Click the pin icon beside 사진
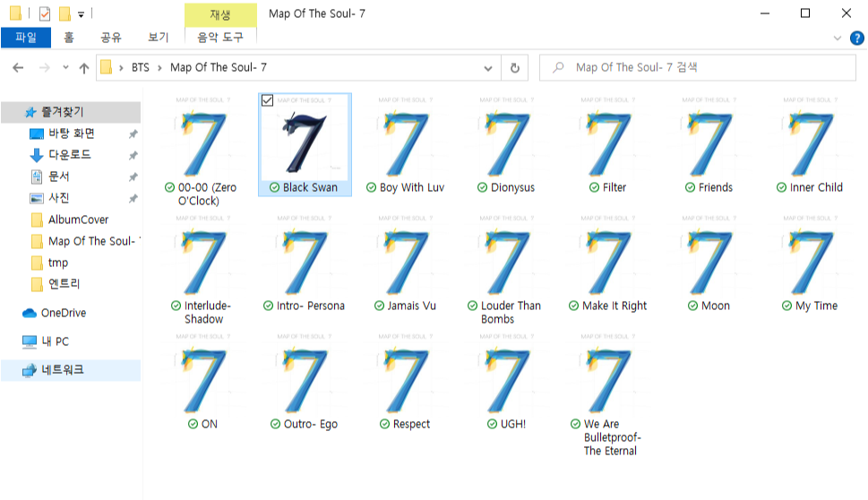The height and width of the screenshot is (500, 868). (133, 198)
